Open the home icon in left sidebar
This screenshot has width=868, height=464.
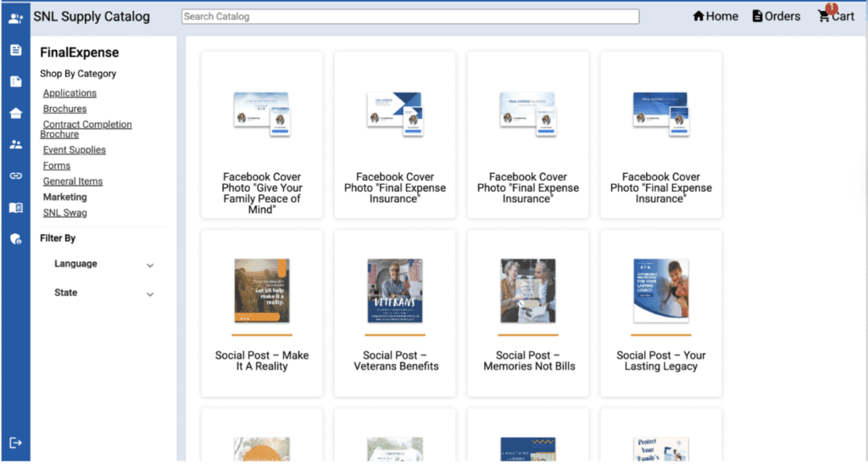(x=15, y=114)
